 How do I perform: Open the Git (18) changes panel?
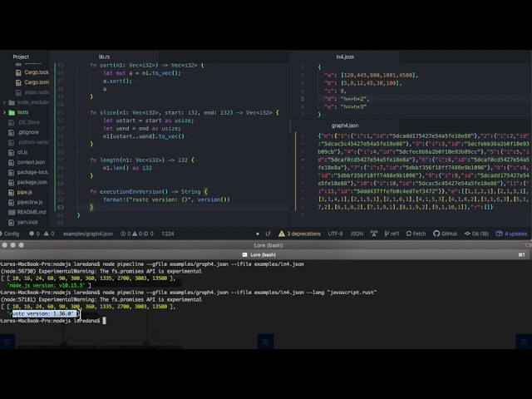(x=476, y=234)
